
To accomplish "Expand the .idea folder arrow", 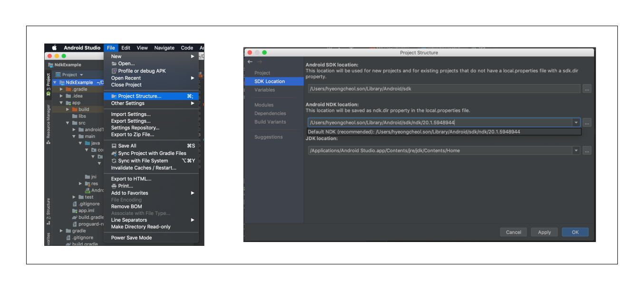I will click(x=61, y=96).
